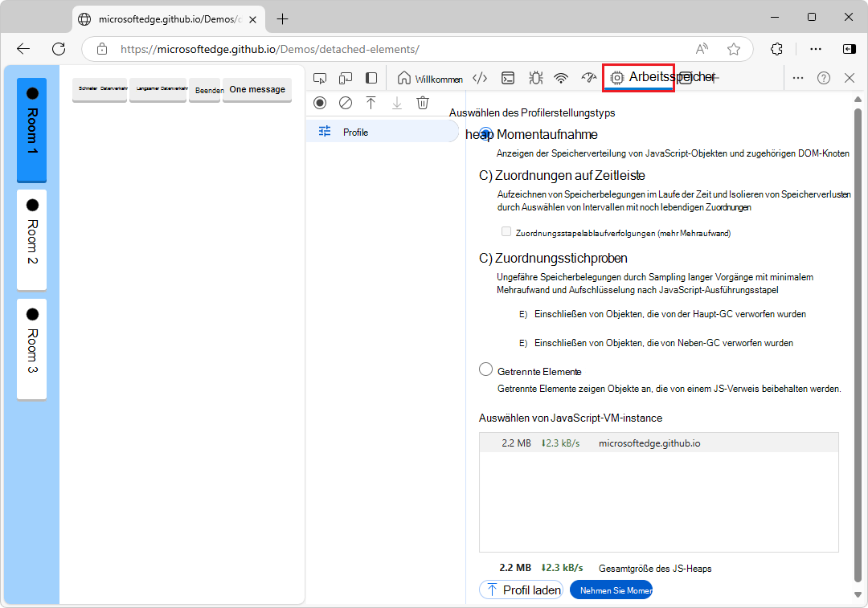
Task: Click the Beenden button on the page
Action: point(207,90)
